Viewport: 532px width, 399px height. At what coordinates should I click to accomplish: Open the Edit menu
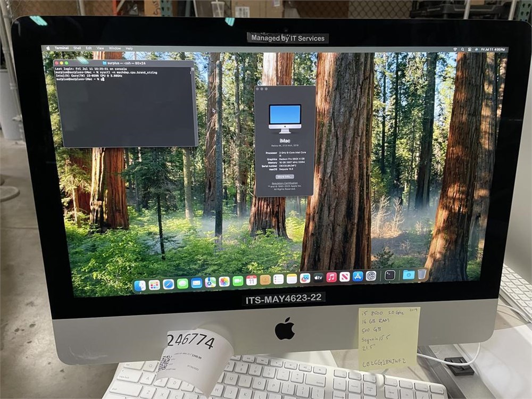pyautogui.click(x=88, y=48)
